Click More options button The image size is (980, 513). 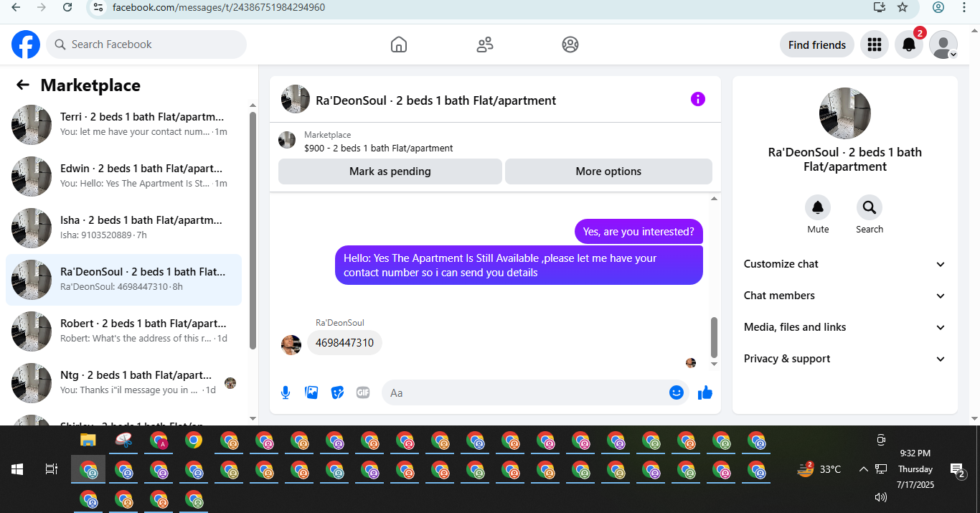pos(608,171)
